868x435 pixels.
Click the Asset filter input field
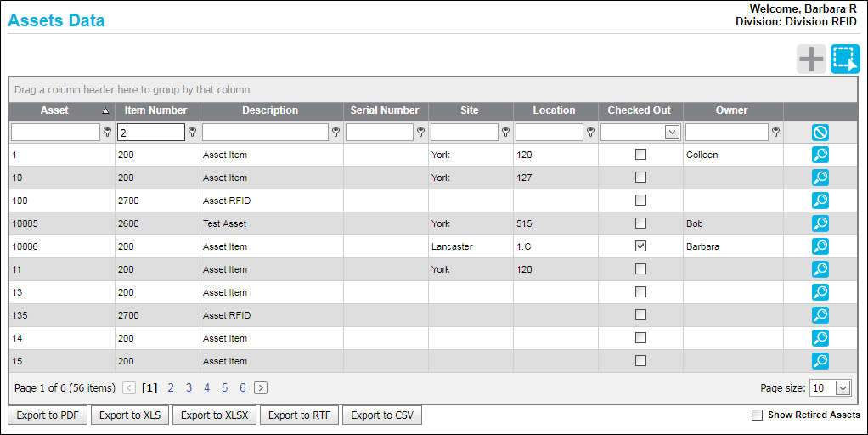pyautogui.click(x=55, y=133)
